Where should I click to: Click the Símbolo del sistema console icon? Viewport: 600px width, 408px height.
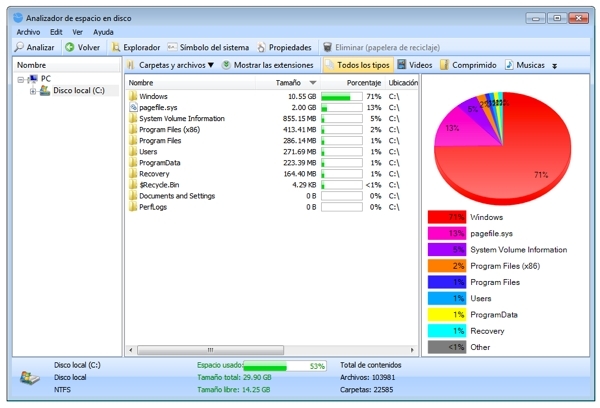pyautogui.click(x=172, y=47)
